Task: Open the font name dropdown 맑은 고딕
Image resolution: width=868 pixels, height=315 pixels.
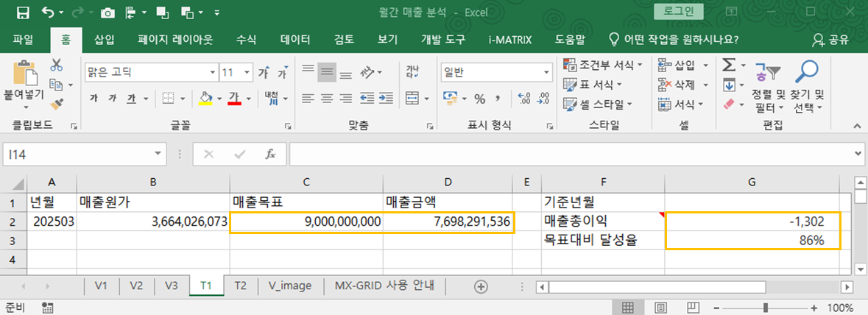Action: (x=213, y=73)
